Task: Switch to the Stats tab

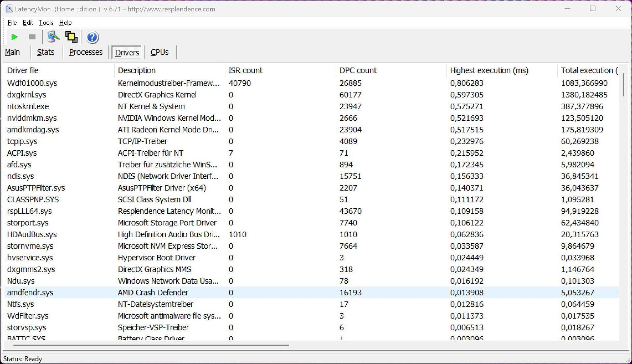Action: point(45,52)
